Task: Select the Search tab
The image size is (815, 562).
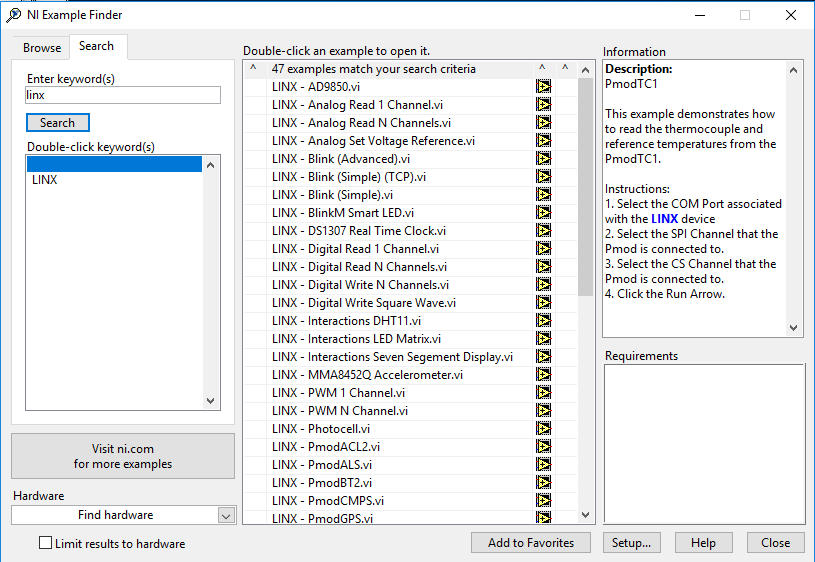Action: pyautogui.click(x=97, y=46)
